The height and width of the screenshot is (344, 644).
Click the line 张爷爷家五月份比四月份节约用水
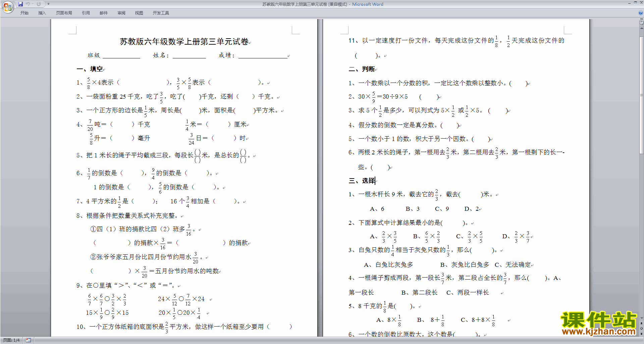(x=144, y=257)
